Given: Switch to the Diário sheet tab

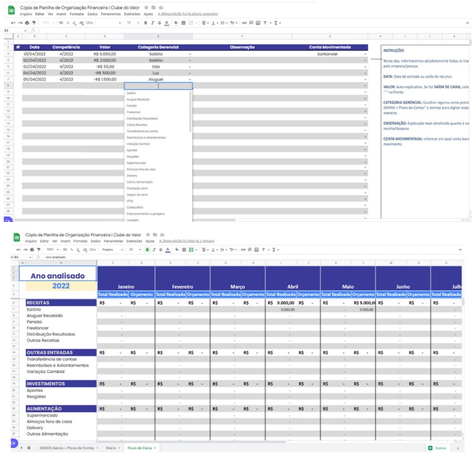Looking at the screenshot, I should 111,448.
